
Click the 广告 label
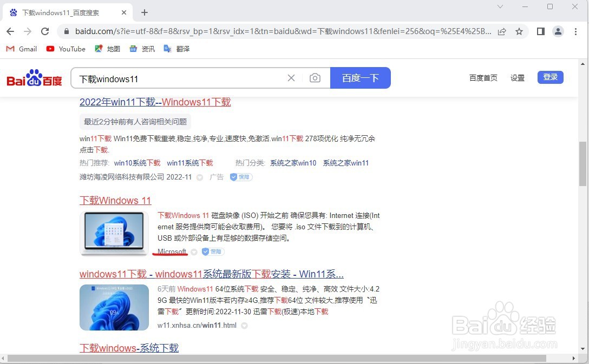(x=217, y=177)
